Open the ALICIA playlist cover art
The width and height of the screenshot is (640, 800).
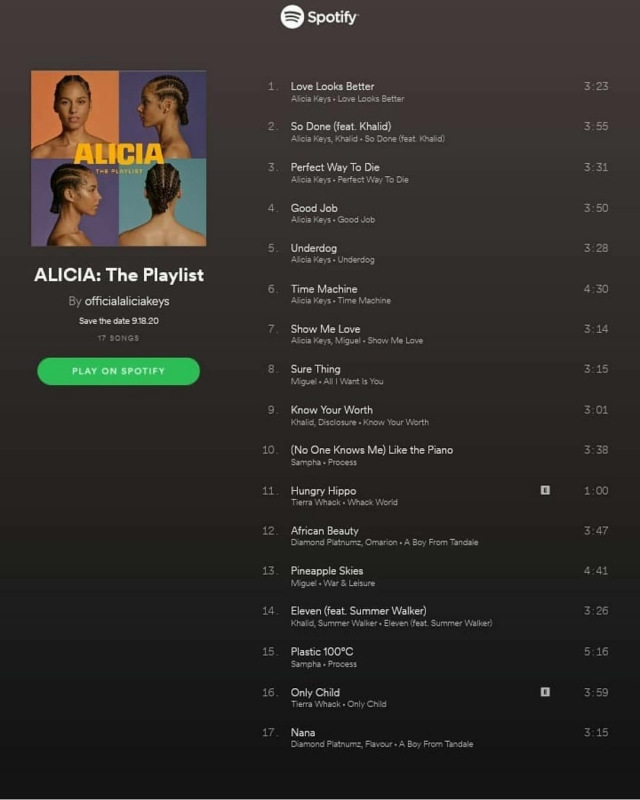[x=118, y=158]
